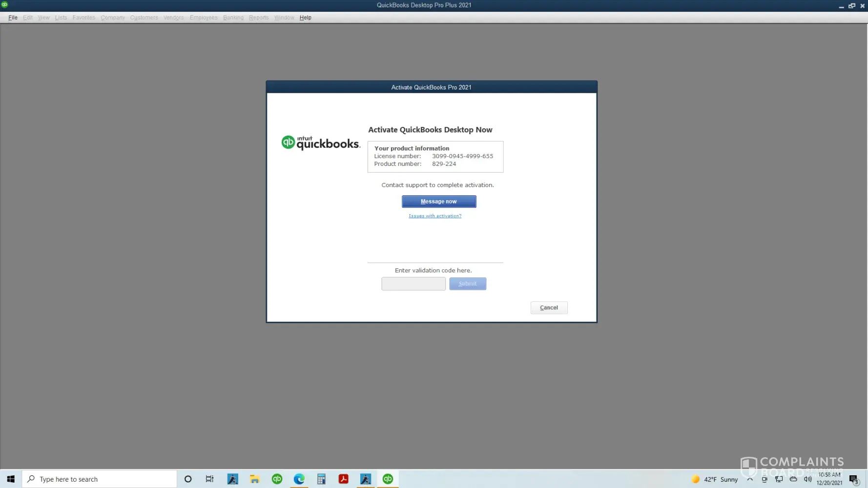The image size is (868, 488).
Task: Click the OneDrive cloud tray icon
Action: [x=793, y=479]
